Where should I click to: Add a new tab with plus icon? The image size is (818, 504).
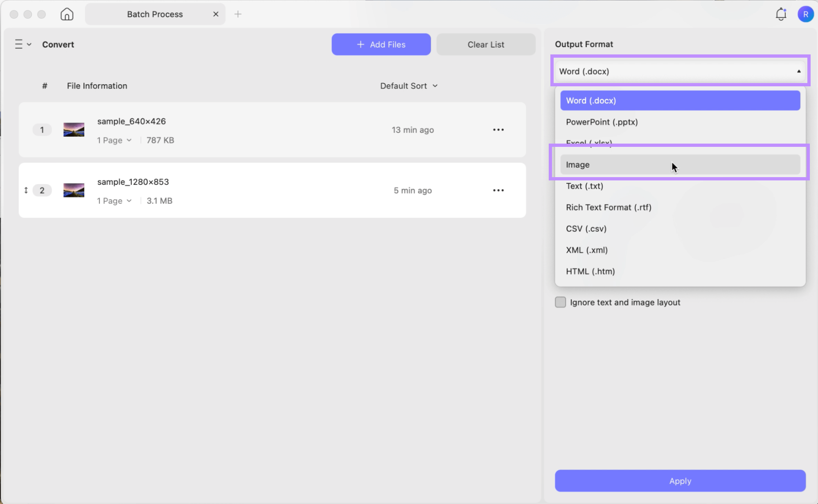click(238, 14)
